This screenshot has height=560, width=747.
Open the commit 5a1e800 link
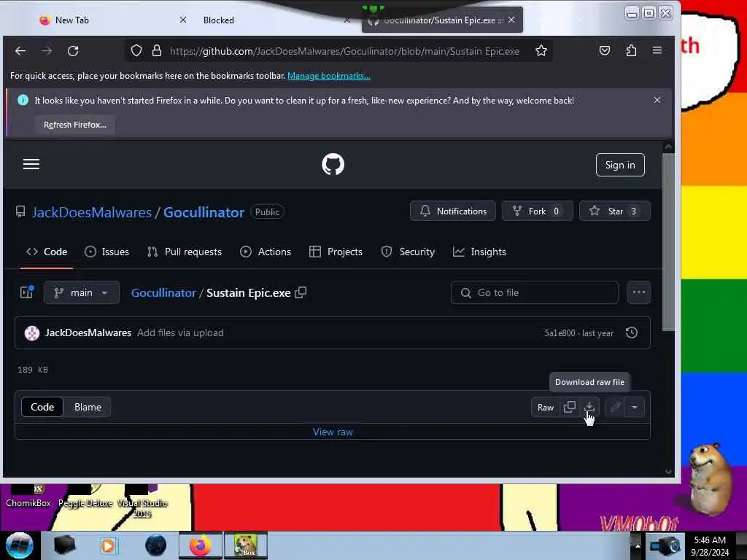click(x=560, y=332)
